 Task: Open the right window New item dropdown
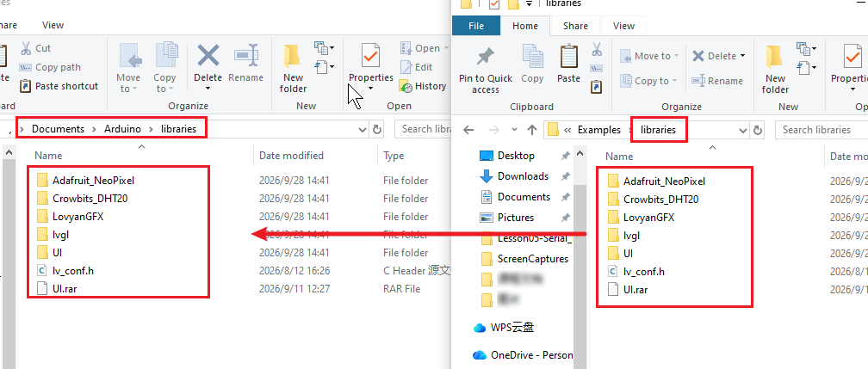pyautogui.click(x=807, y=49)
